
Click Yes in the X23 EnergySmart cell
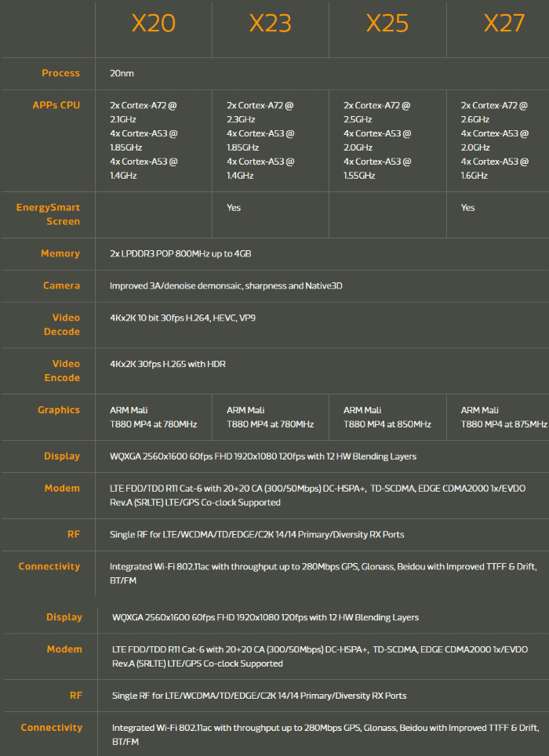pos(234,208)
